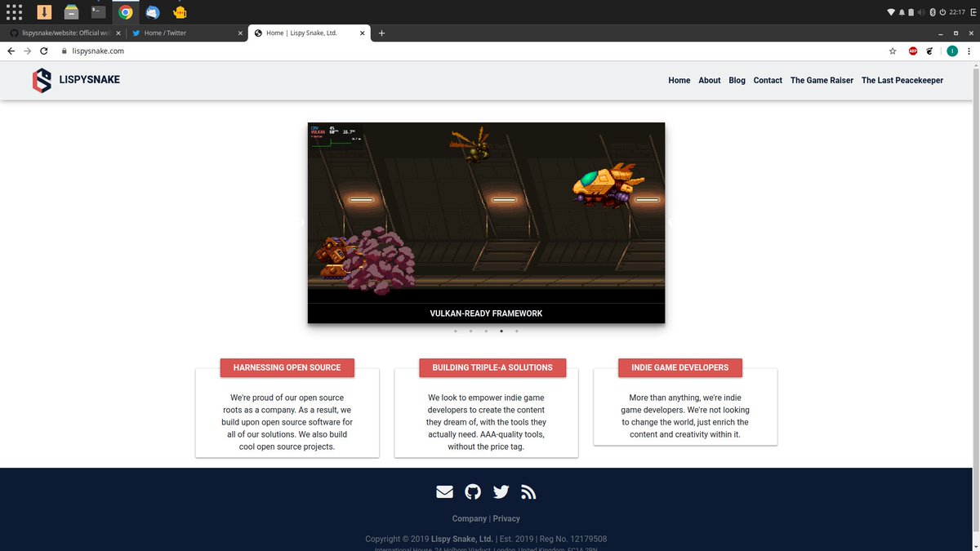Open the RSS feed icon in the footer
Screen dimensions: 980x551
coord(528,491)
